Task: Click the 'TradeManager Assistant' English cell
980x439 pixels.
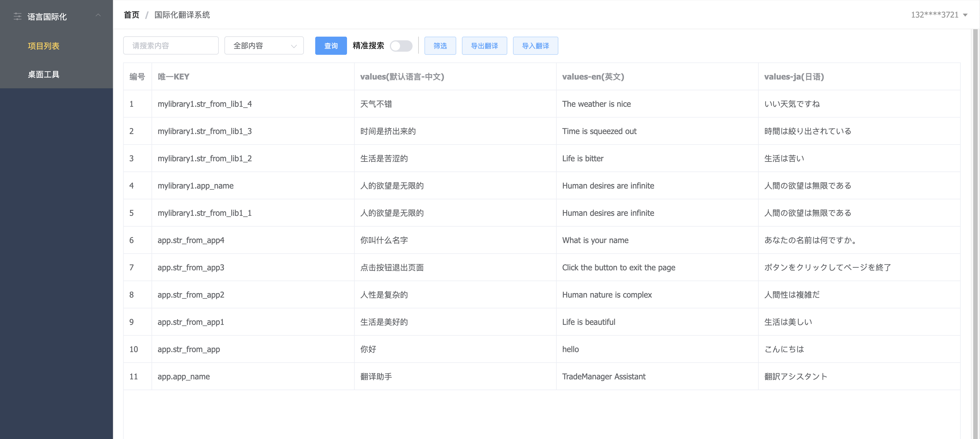Action: click(x=604, y=377)
